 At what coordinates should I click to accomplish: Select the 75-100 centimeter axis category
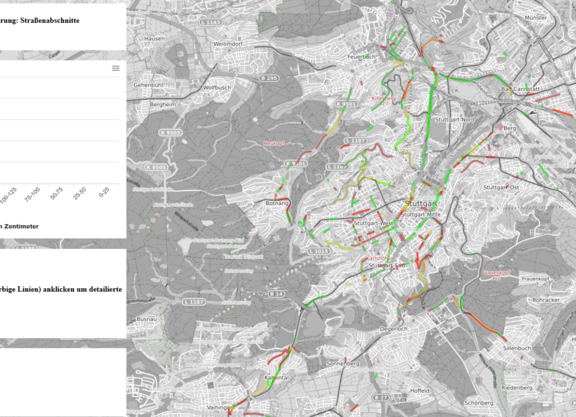(32, 194)
